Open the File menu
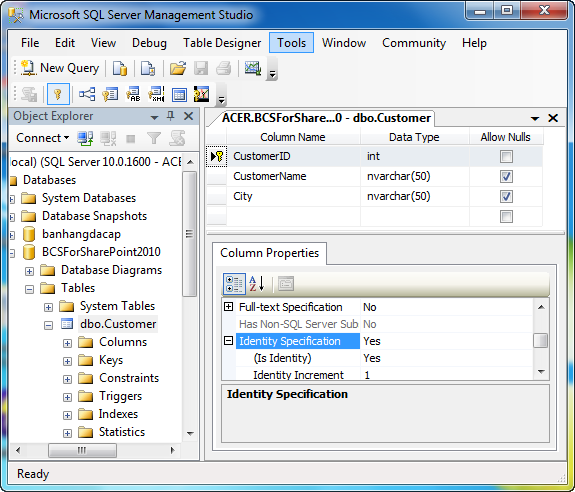Viewport: 575px width, 492px height. click(30, 43)
